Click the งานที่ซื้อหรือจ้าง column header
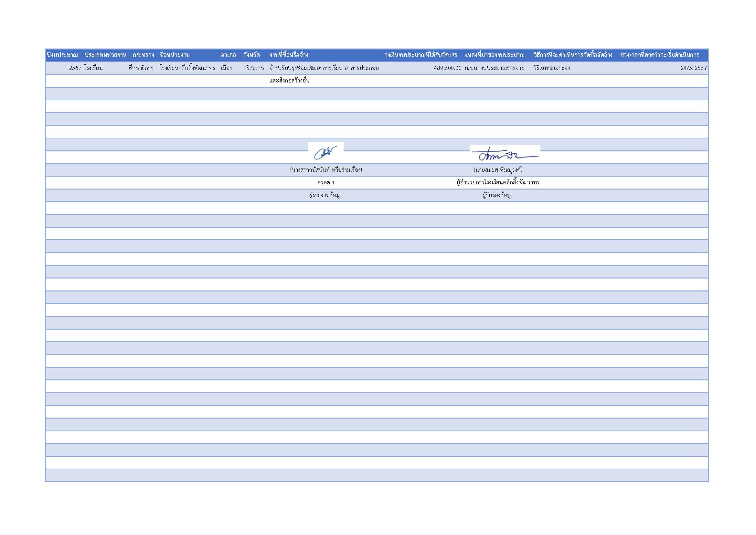Screen dimensions: 756x535 pos(289,55)
